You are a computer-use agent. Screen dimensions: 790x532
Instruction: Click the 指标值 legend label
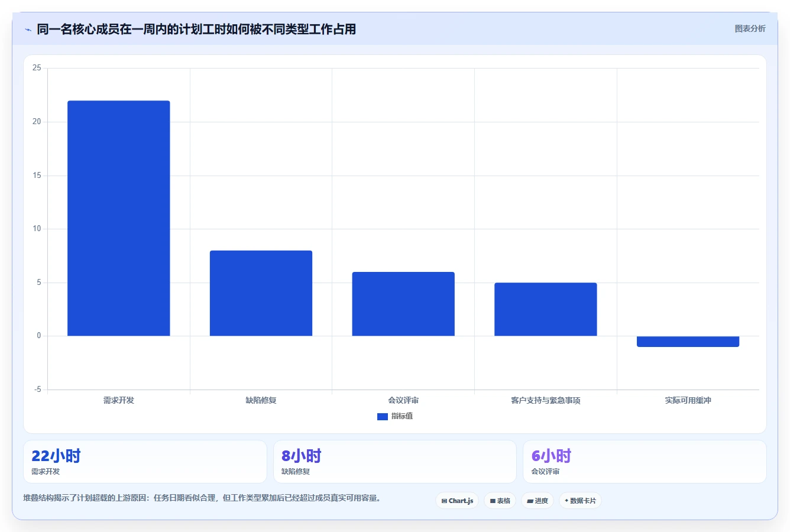pos(402,416)
